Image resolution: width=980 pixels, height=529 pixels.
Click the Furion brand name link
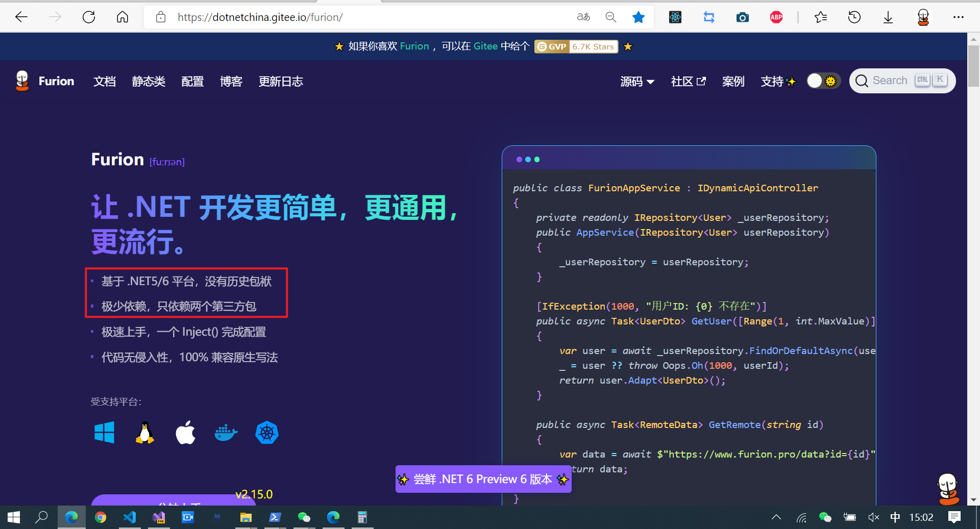tap(56, 81)
